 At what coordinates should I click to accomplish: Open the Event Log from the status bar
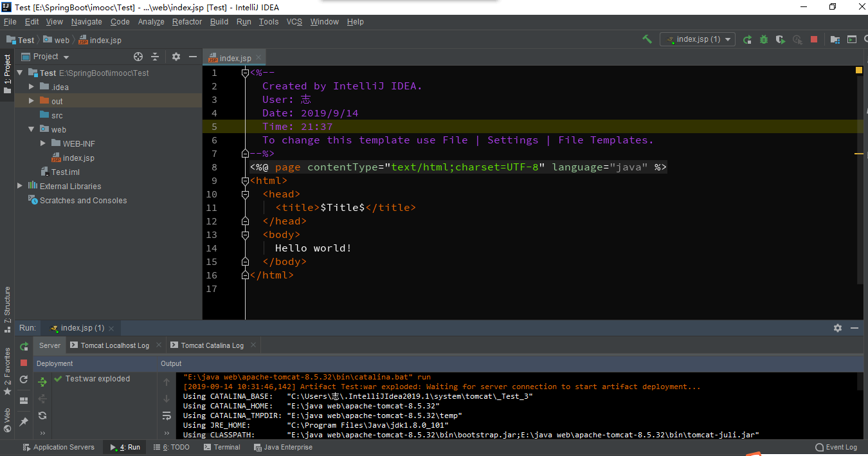836,448
